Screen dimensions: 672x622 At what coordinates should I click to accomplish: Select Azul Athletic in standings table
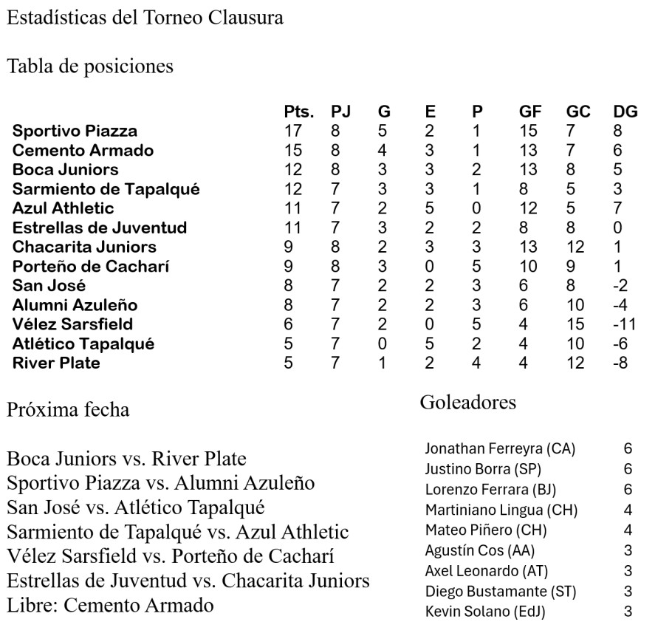coord(64,208)
